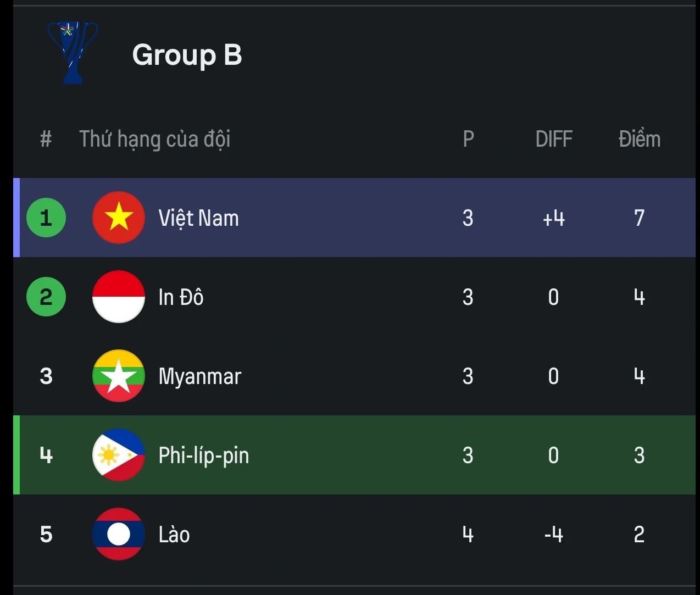Tap the Myanmar flag icon
Viewport: 700px width, 595px height.
tap(119, 376)
